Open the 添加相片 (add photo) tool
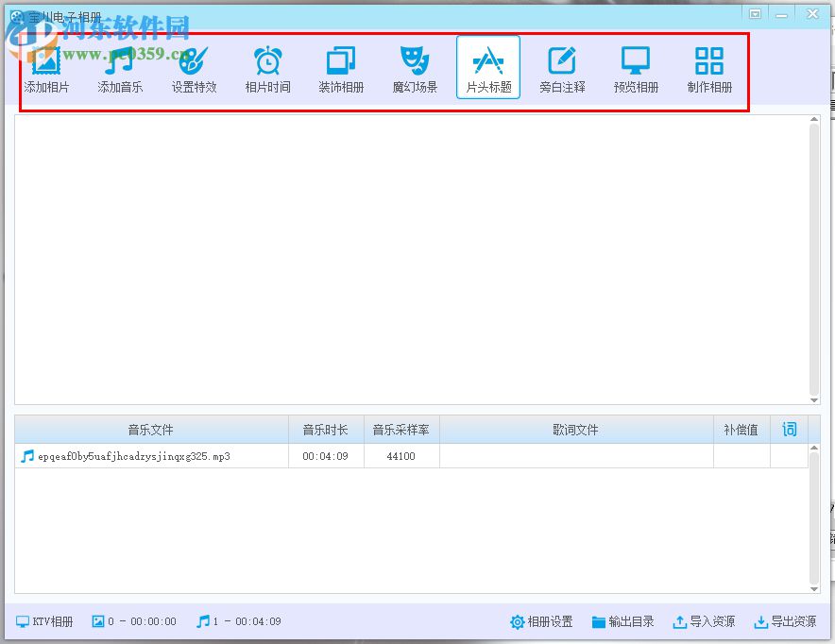This screenshot has width=835, height=644. 46,68
